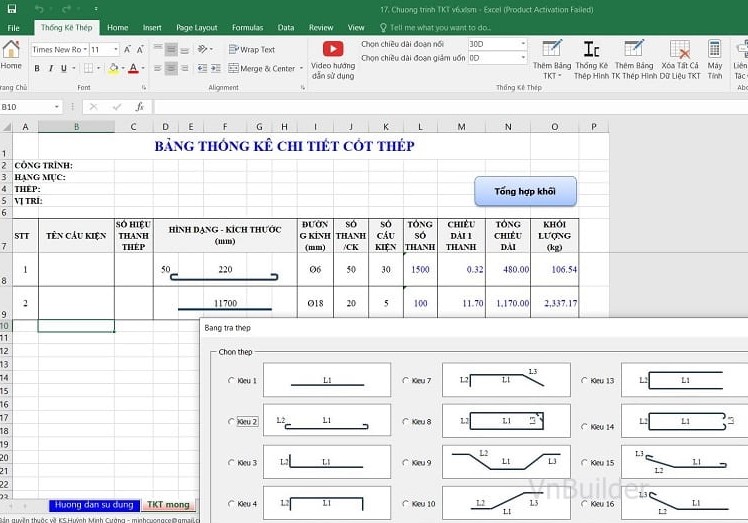Click the Font Color A icon
This screenshot has height=523, width=748.
134,68
